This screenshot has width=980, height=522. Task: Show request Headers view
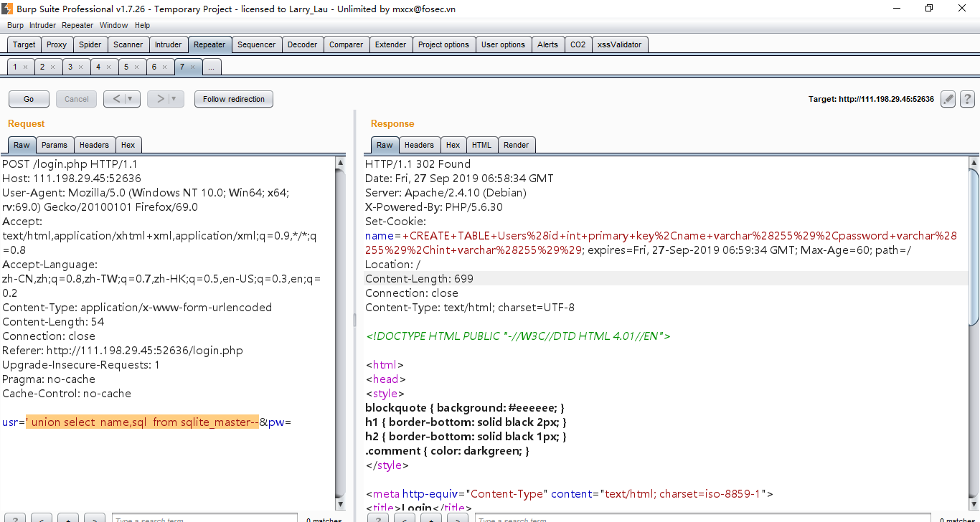click(94, 145)
